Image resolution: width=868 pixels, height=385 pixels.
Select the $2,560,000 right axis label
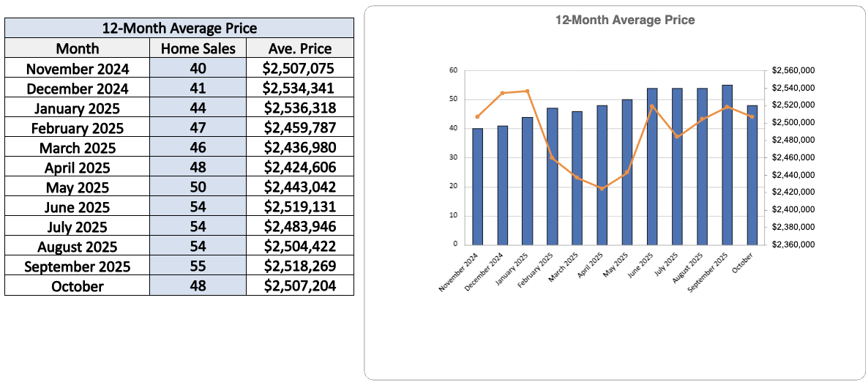point(793,70)
